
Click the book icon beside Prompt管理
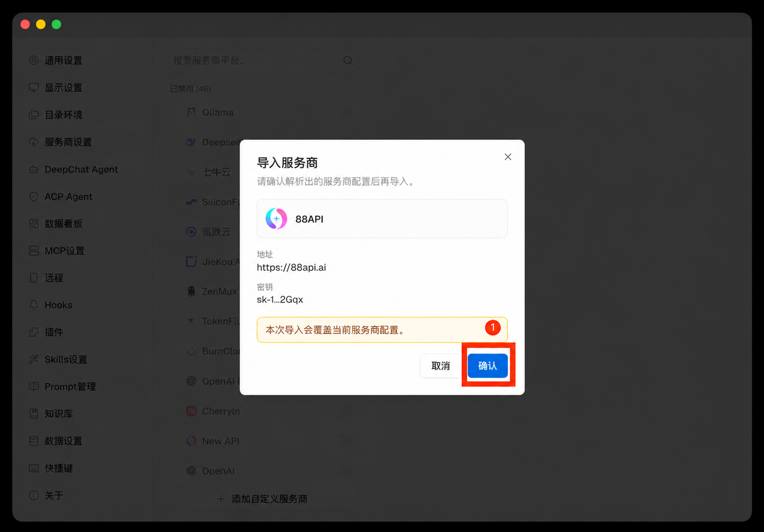(x=34, y=387)
